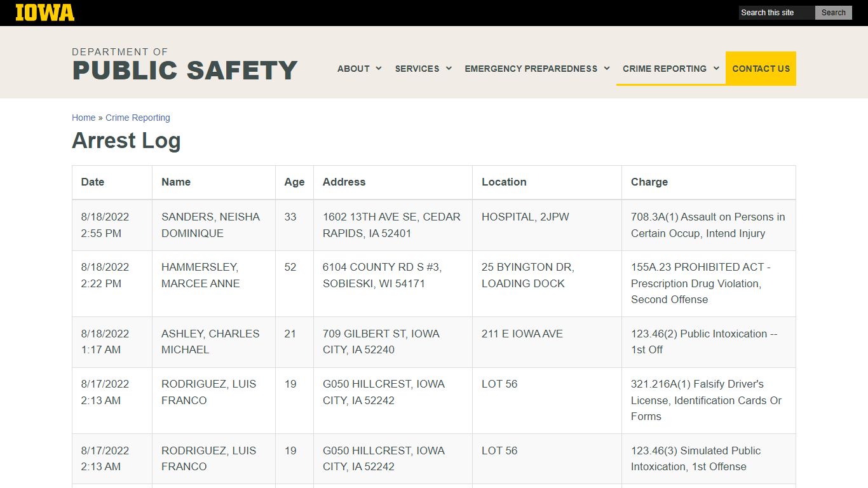Click the IOWA logo in the top bar
The width and height of the screenshot is (868, 488).
(44, 12)
